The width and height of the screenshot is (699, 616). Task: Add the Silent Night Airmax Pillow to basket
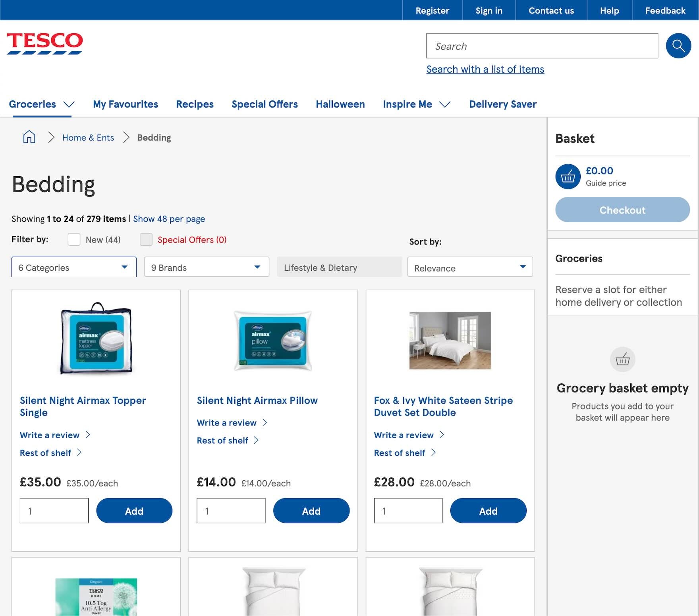click(x=311, y=510)
